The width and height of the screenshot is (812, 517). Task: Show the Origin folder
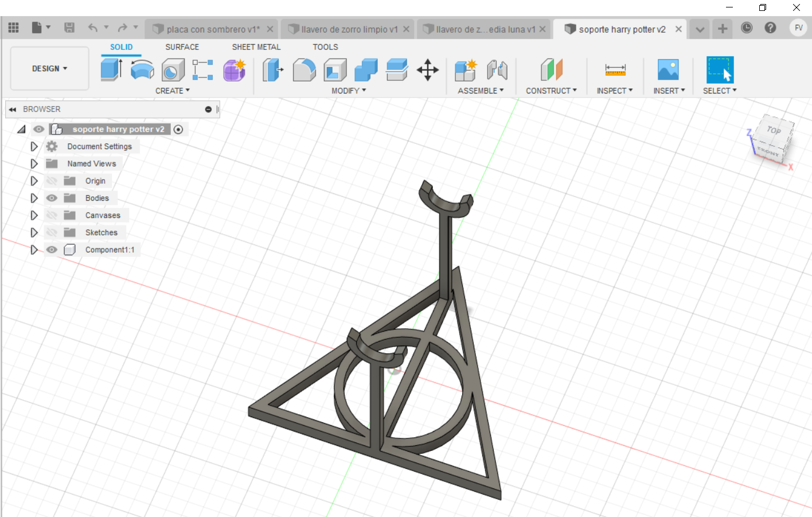pyautogui.click(x=52, y=181)
